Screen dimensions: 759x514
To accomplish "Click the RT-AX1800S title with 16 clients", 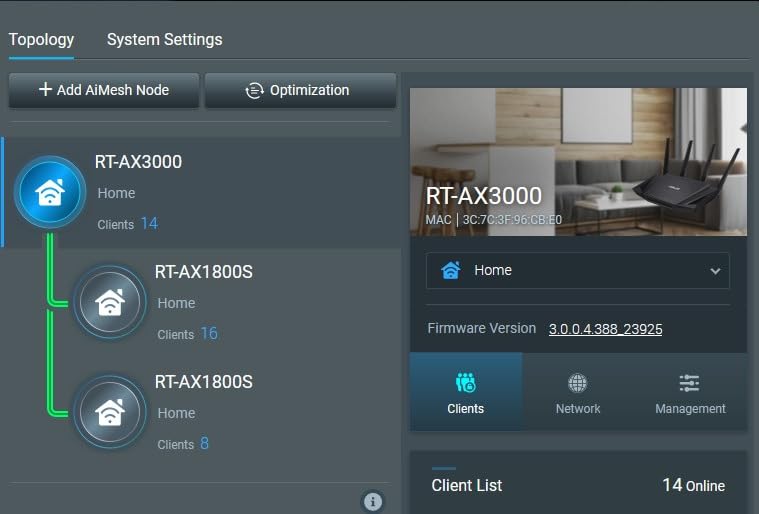I will (204, 272).
